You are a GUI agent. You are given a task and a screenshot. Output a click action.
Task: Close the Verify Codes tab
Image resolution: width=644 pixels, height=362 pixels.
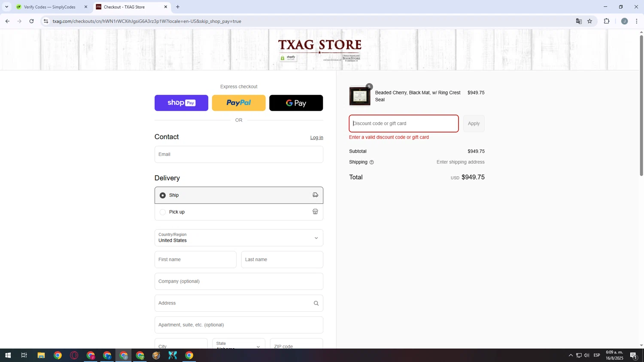(x=85, y=7)
